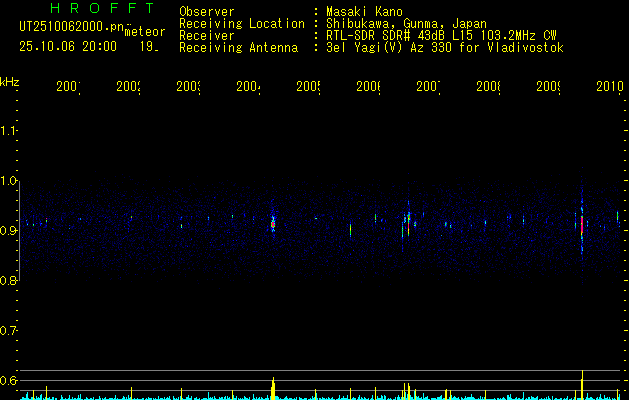
Task: Click the 2008 time axis marker
Action: pos(489,87)
